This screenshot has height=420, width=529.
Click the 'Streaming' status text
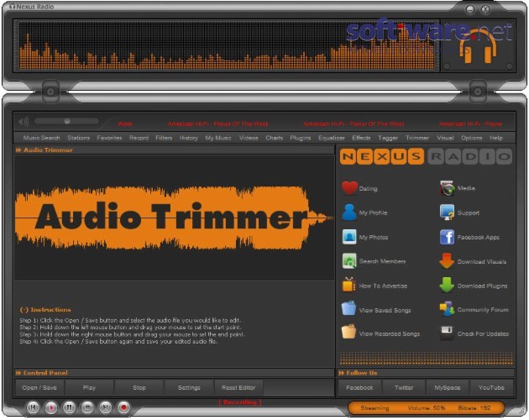click(x=374, y=408)
